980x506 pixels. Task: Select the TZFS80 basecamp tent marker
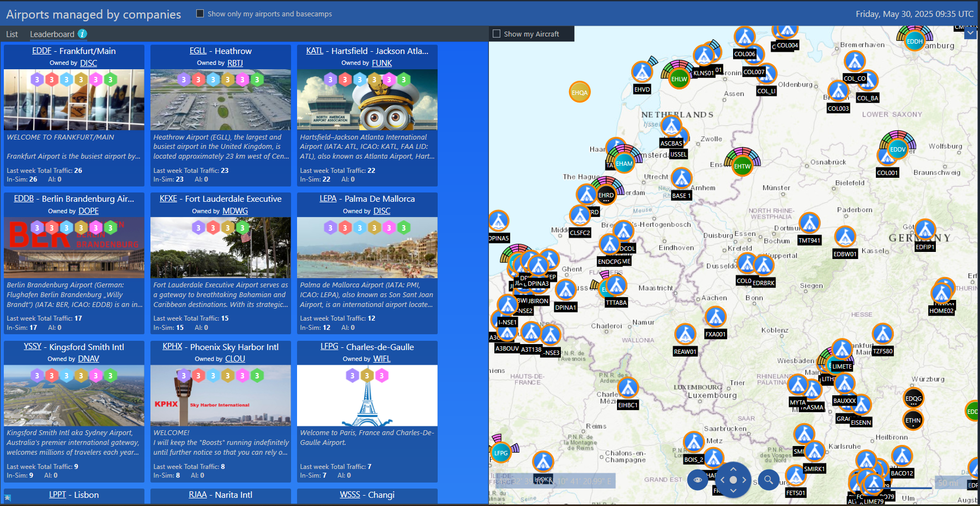click(882, 334)
